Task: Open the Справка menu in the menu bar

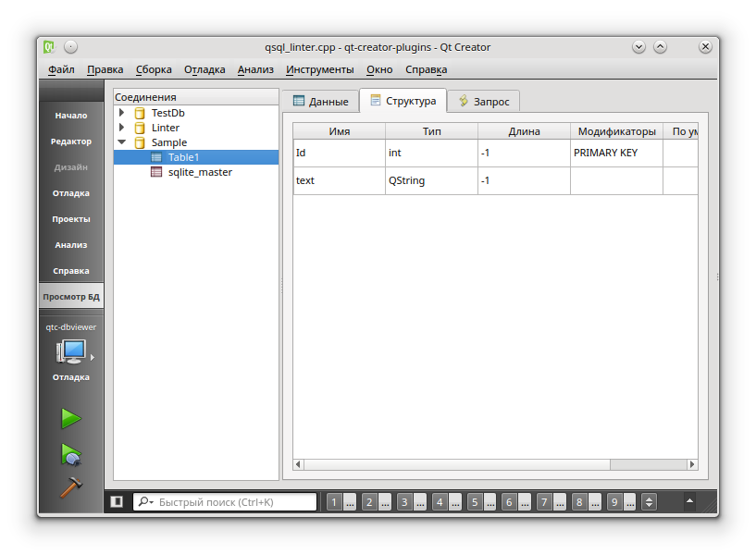Action: point(427,69)
